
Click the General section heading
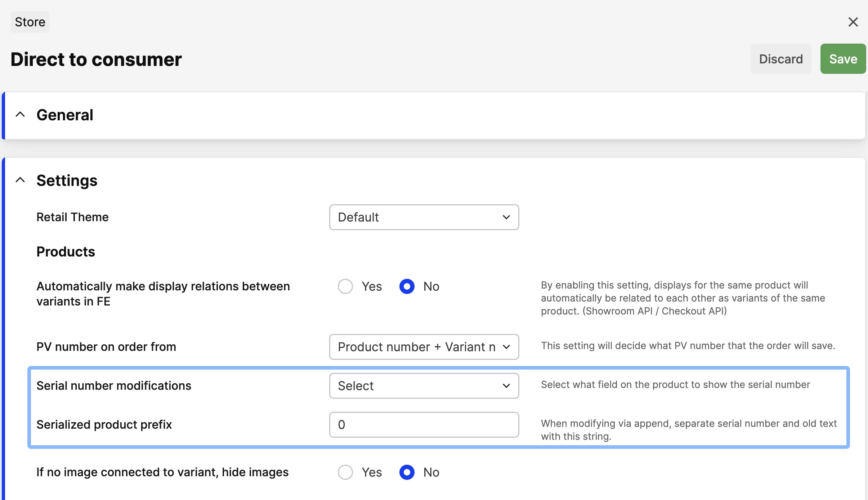(65, 115)
